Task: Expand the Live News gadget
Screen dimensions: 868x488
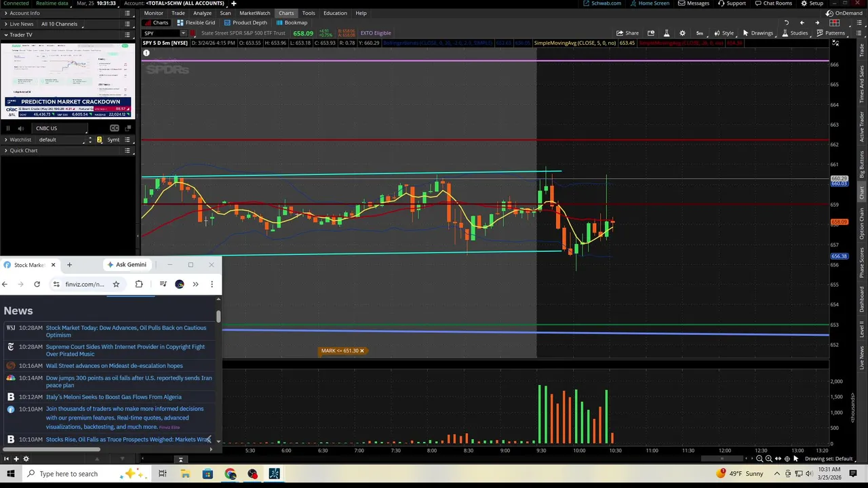Action: point(5,24)
